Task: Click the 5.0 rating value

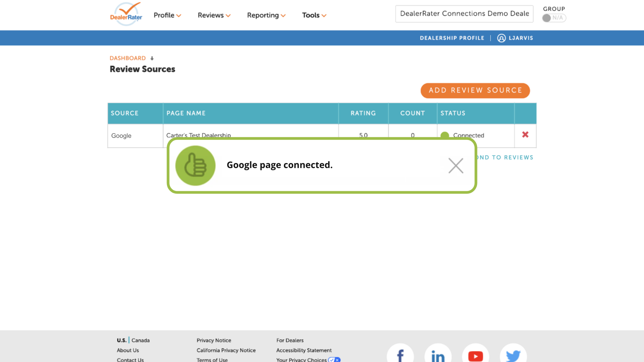Action: click(x=363, y=135)
